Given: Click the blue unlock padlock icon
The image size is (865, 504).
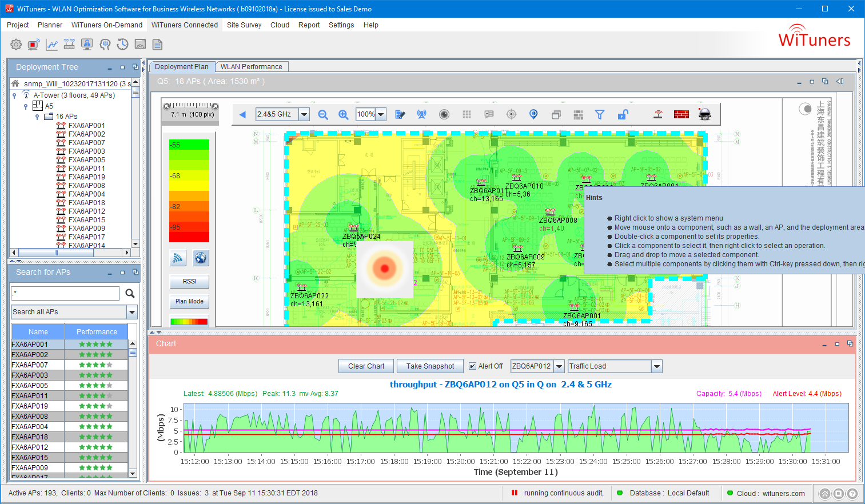Looking at the screenshot, I should [x=623, y=114].
